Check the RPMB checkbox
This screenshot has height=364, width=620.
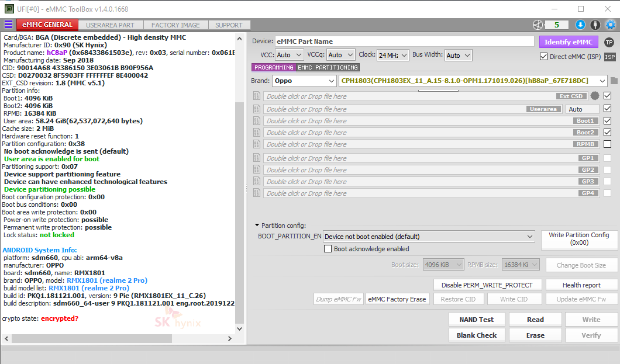[x=608, y=144]
